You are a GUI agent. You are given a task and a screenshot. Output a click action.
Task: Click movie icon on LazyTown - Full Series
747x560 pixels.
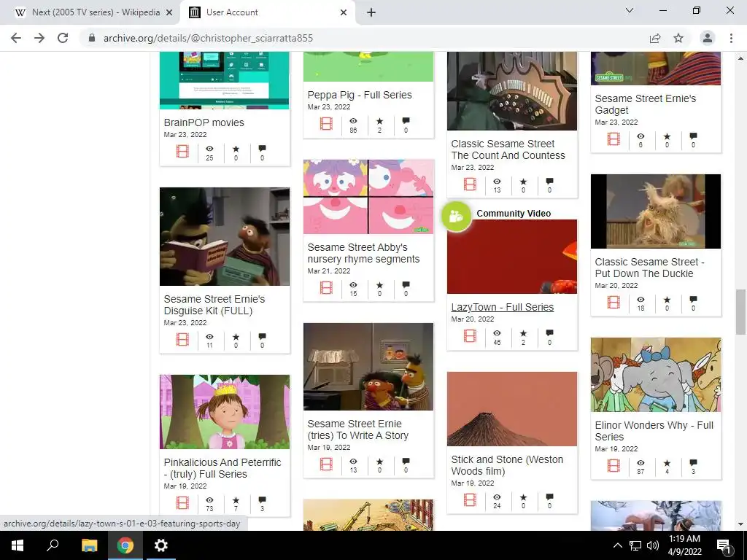coord(470,335)
